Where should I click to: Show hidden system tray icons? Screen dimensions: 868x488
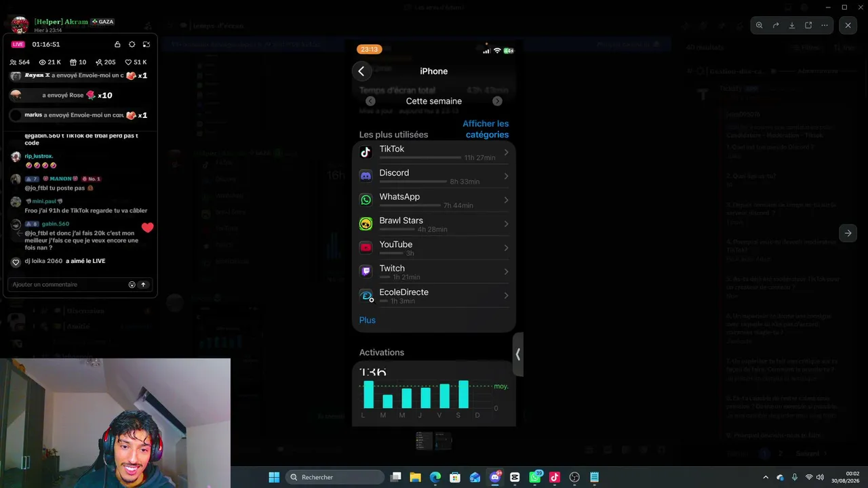[x=766, y=477]
